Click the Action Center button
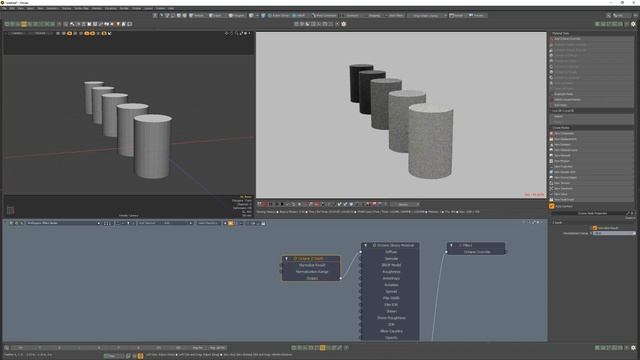 pyautogui.click(x=278, y=16)
